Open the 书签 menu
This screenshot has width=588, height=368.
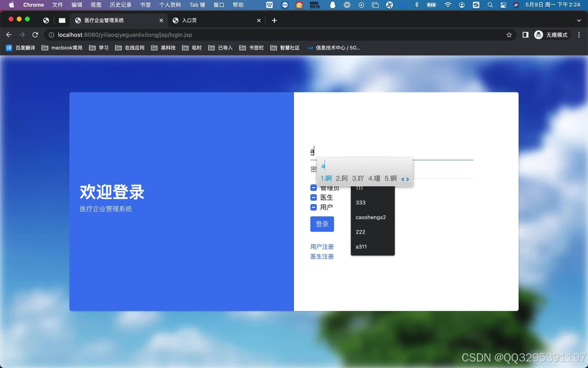tap(145, 5)
